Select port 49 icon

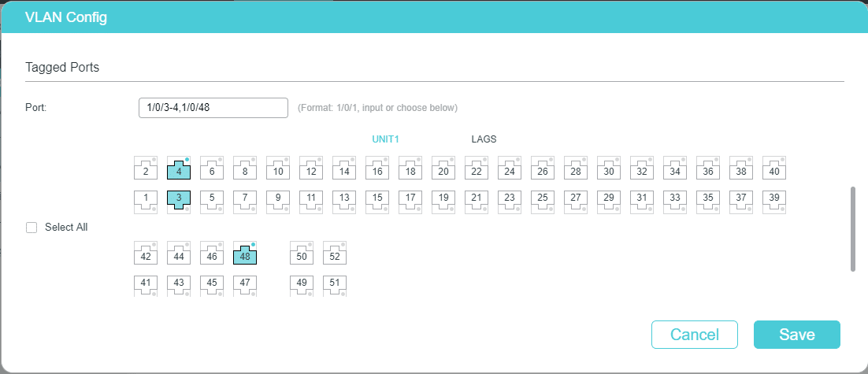[301, 283]
